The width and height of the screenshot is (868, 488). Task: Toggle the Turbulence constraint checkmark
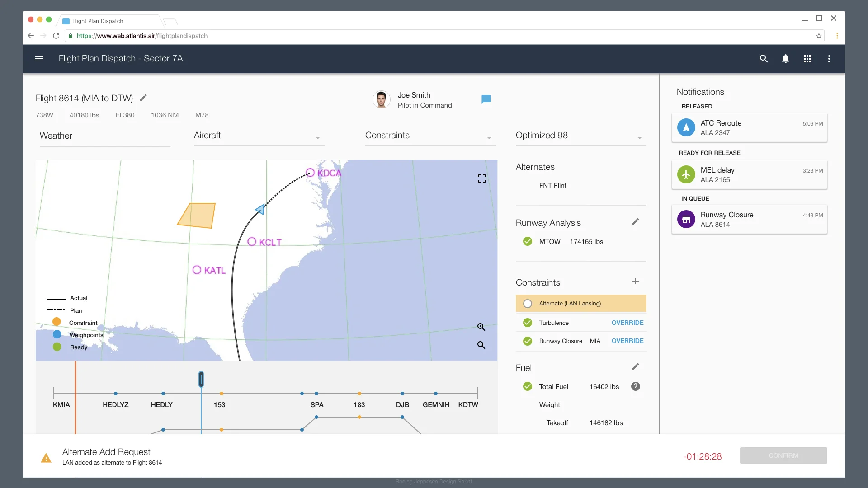(527, 323)
